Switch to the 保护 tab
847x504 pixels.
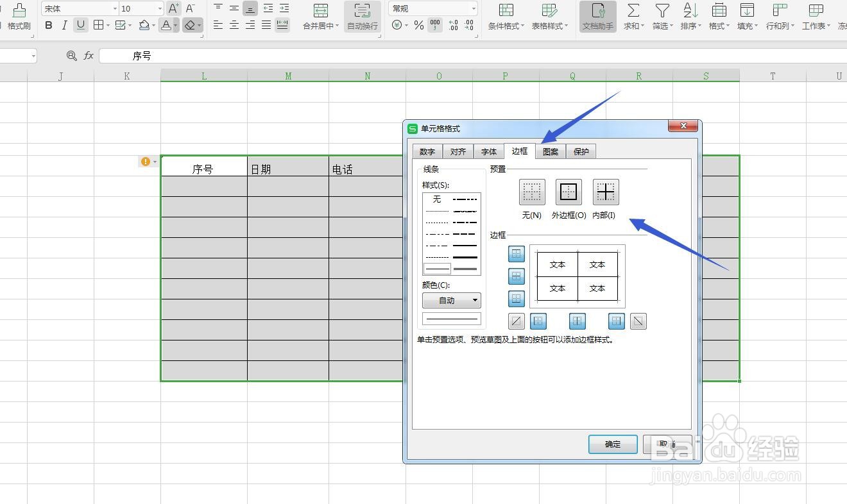pos(581,151)
